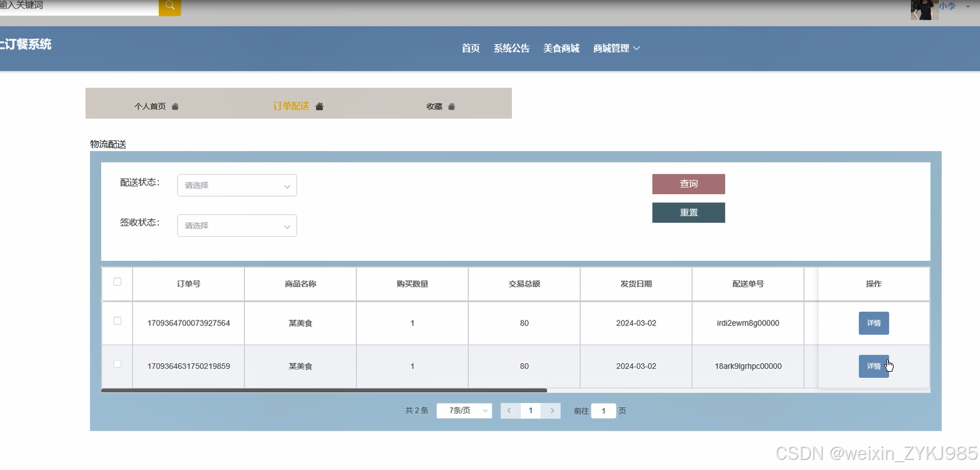Click delivery number irdi2ewrn8g00000 cell
This screenshot has width=980, height=470.
click(x=748, y=323)
